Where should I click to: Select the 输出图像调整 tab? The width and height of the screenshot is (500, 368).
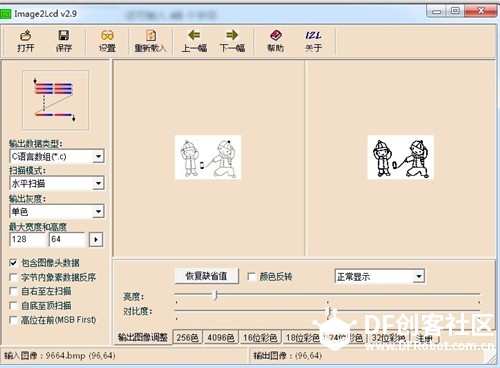click(143, 337)
